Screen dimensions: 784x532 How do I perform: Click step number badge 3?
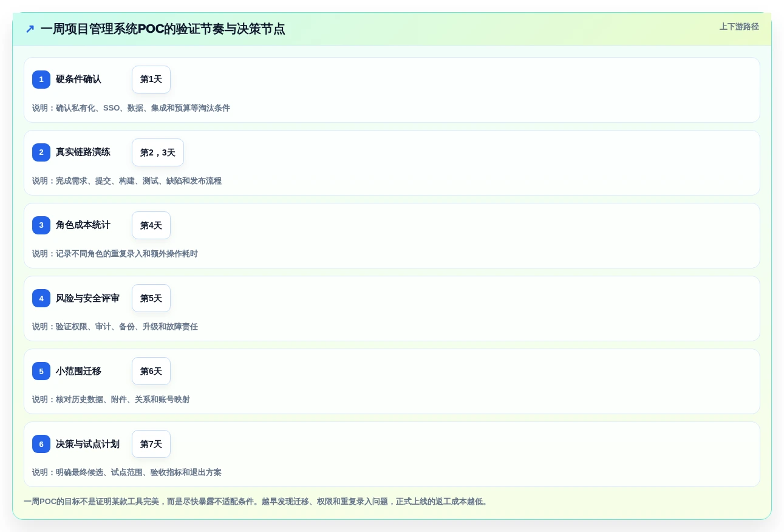point(41,225)
